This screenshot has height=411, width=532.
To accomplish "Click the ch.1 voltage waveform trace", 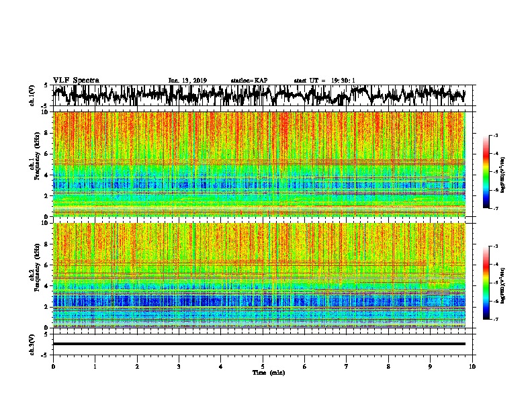I will (x=259, y=95).
